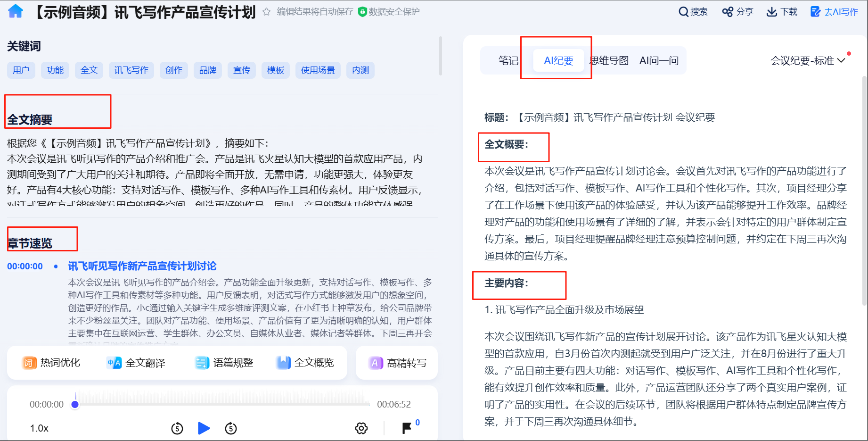Open search in the transcript
Image resolution: width=868 pixels, height=441 pixels.
(693, 12)
